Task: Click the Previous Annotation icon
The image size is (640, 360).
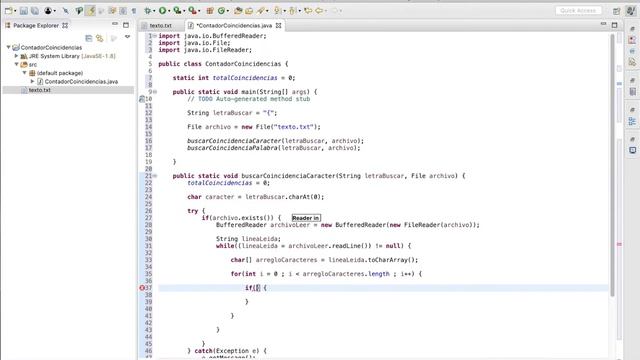Action: 292,11
